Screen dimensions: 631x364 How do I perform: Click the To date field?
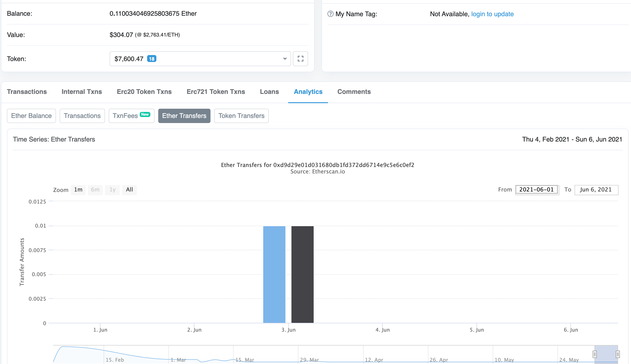(x=596, y=190)
